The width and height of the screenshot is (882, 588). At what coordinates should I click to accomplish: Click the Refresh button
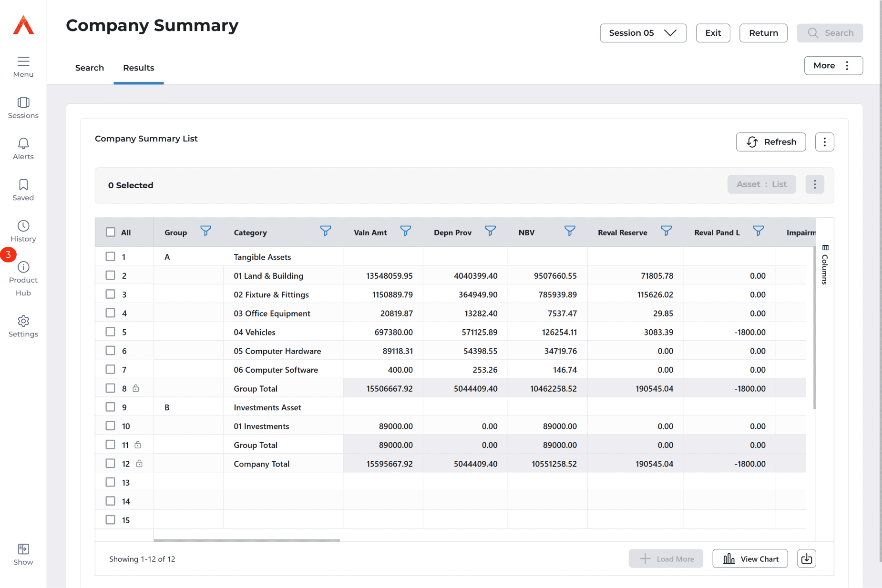770,142
